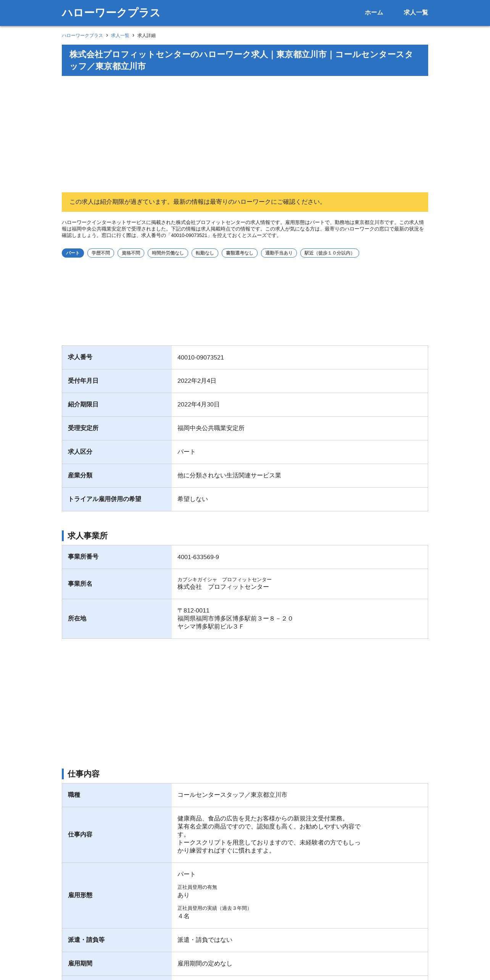Click the postal code 〒812-0011

(193, 611)
